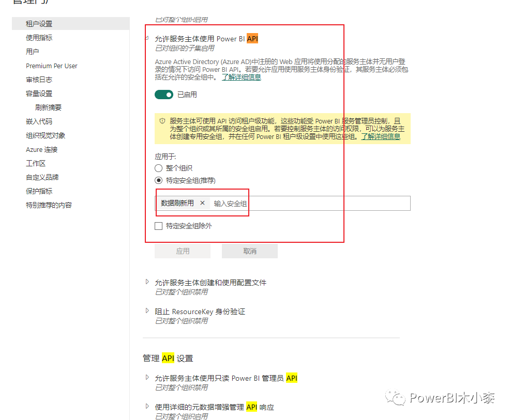Click the 取消 button
The image size is (511, 420).
point(250,252)
